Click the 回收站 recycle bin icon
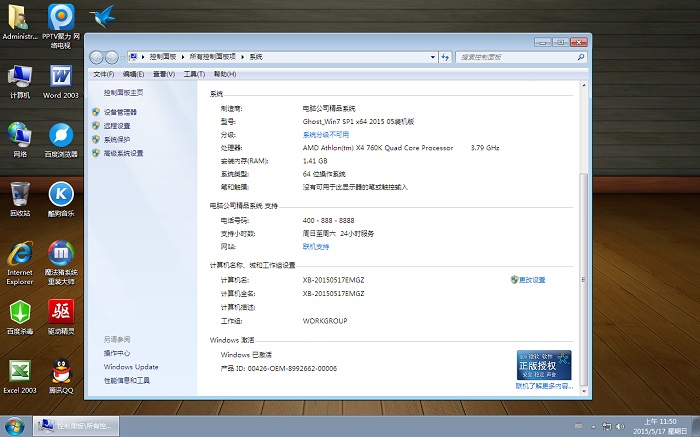 tap(19, 194)
